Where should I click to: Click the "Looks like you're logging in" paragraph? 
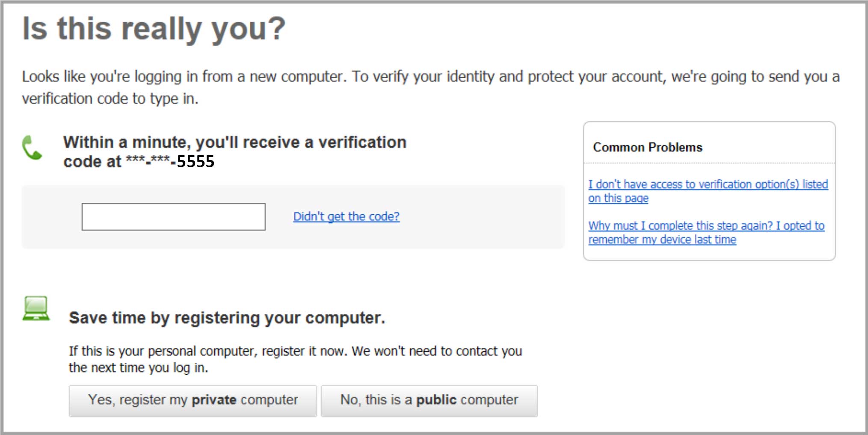click(430, 77)
